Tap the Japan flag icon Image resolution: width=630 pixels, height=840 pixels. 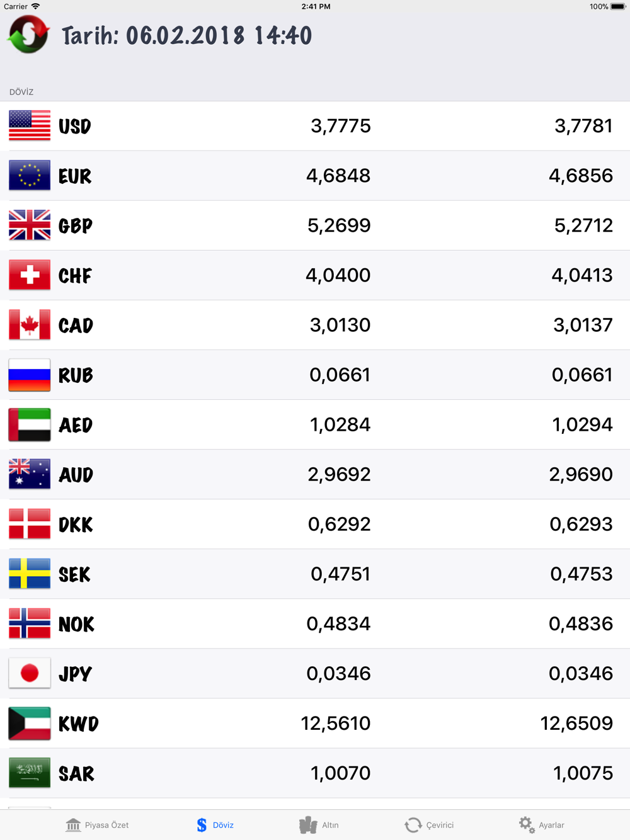[x=30, y=674]
